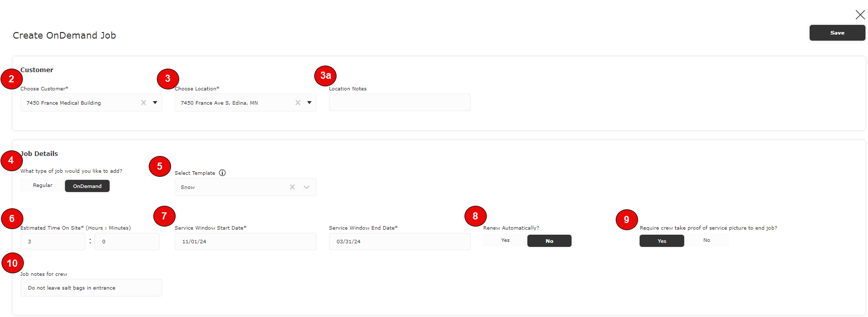Click the estimated minutes field
The image size is (868, 317).
pos(127,242)
